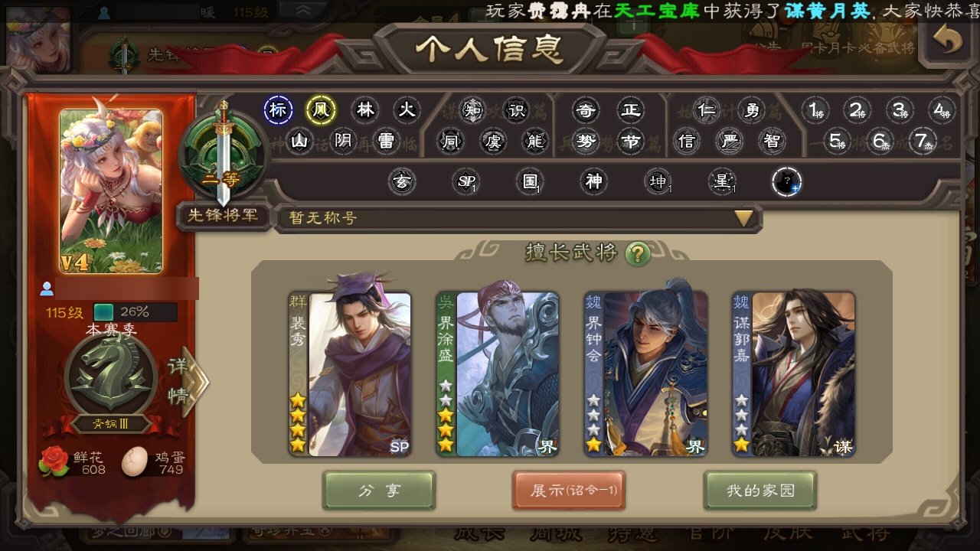The image size is (980, 551).
Task: Click the unknown badge with plus sign
Action: point(786,182)
